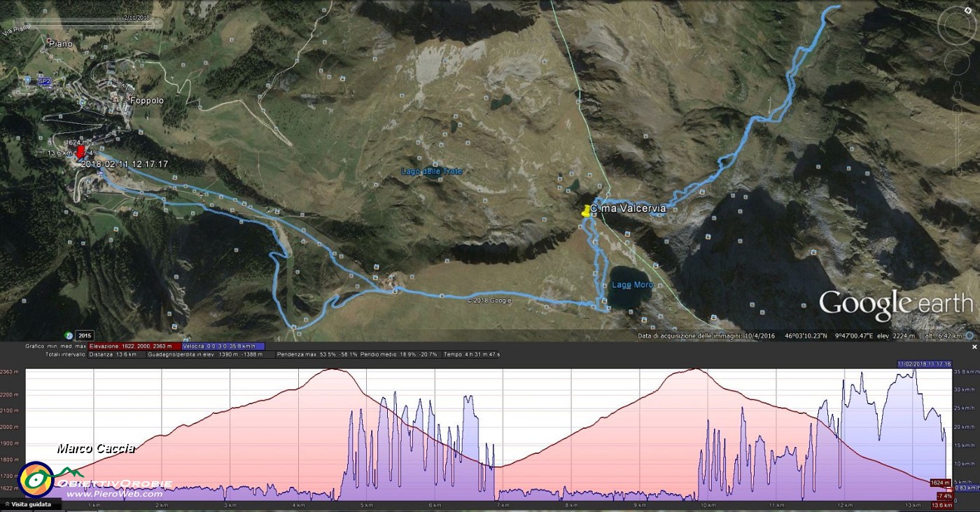Click the Distanza 13.6 km value
Screen dimensions: 980x512
point(117,354)
